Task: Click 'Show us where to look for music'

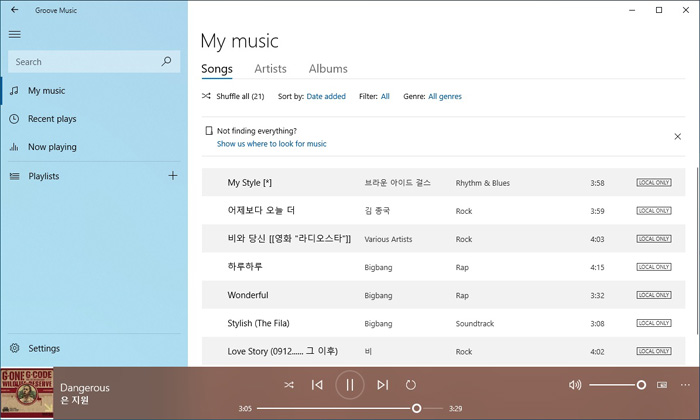Action: [x=271, y=144]
